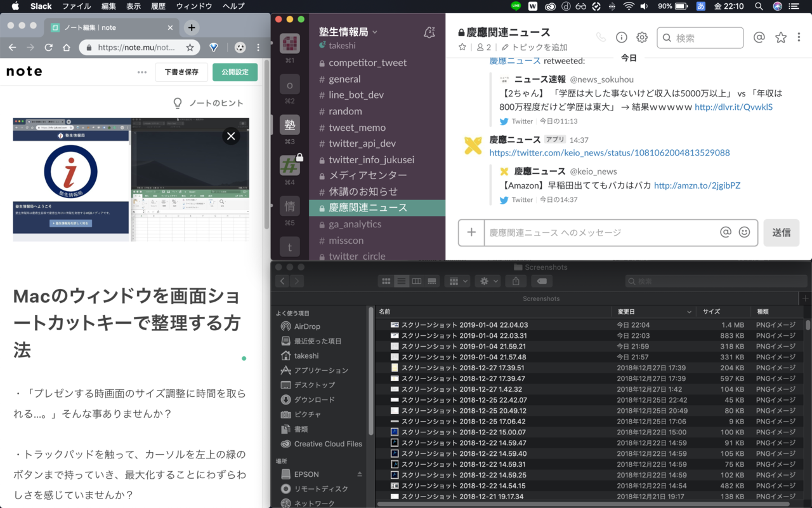Open the amzn.to link in message

click(697, 186)
